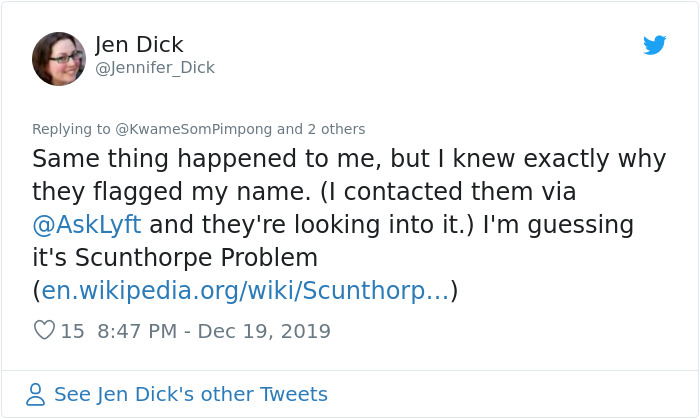Visit the @AskLyft mention
The image size is (700, 419).
(x=87, y=224)
